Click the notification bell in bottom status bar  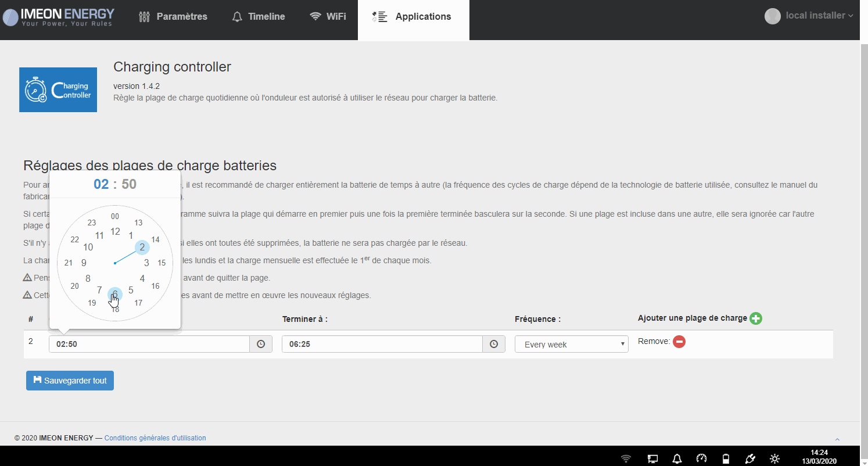pyautogui.click(x=677, y=458)
